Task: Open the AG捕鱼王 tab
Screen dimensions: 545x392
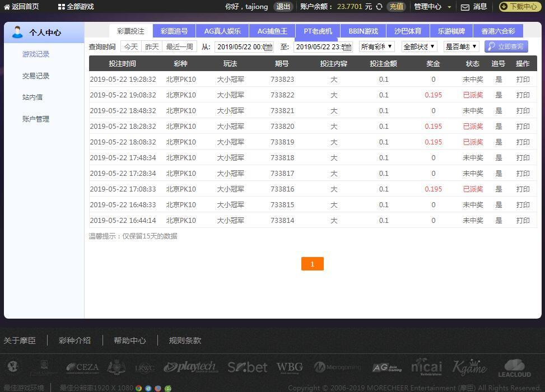Action: (x=272, y=31)
